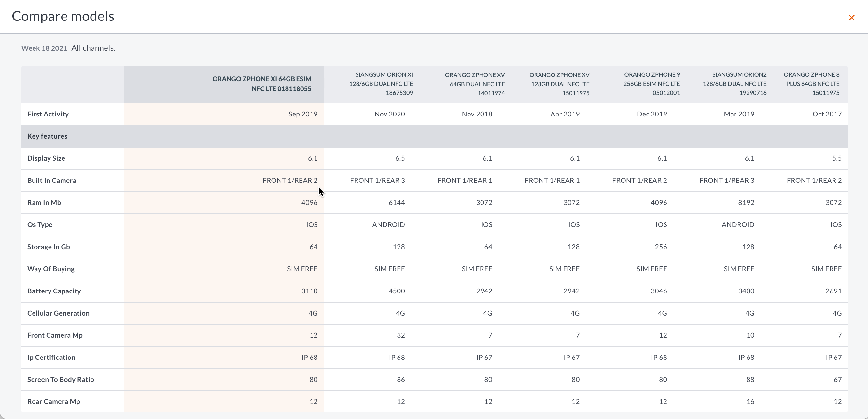The image size is (868, 419).
Task: Click ORANGO ZPHONE XV 128GB DUAL header
Action: point(559,84)
